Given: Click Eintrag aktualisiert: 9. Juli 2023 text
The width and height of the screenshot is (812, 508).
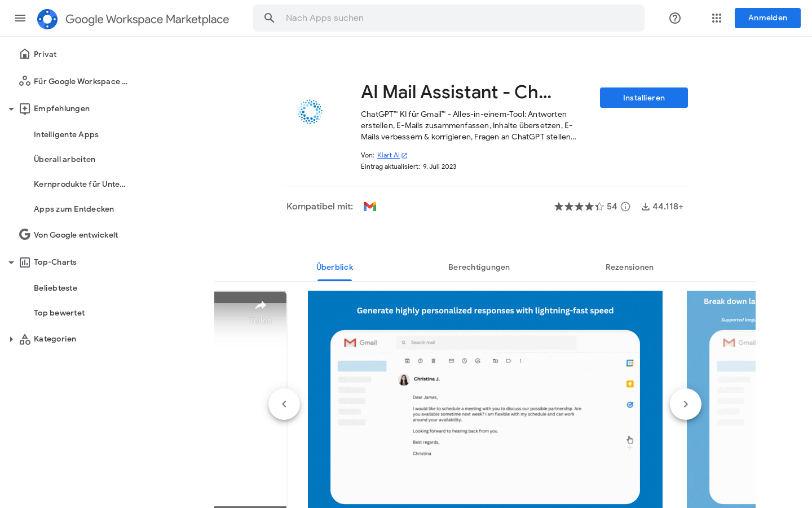Looking at the screenshot, I should (409, 167).
